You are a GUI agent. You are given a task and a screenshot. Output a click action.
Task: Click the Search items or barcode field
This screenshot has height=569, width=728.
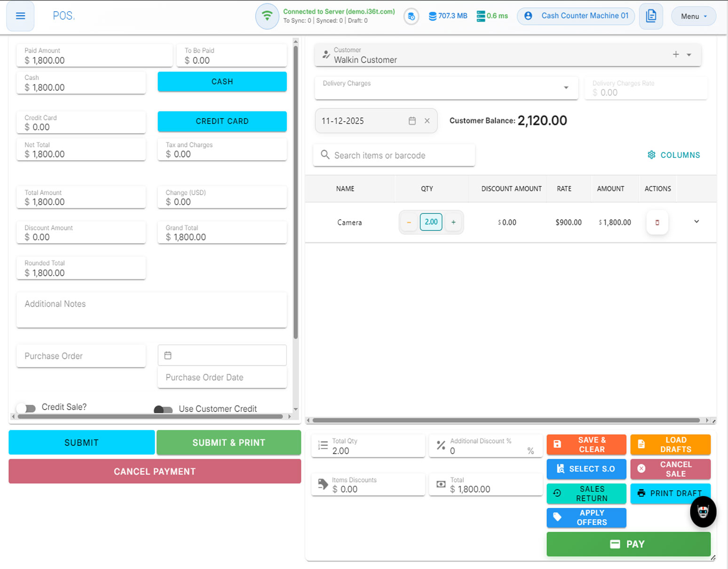(394, 155)
